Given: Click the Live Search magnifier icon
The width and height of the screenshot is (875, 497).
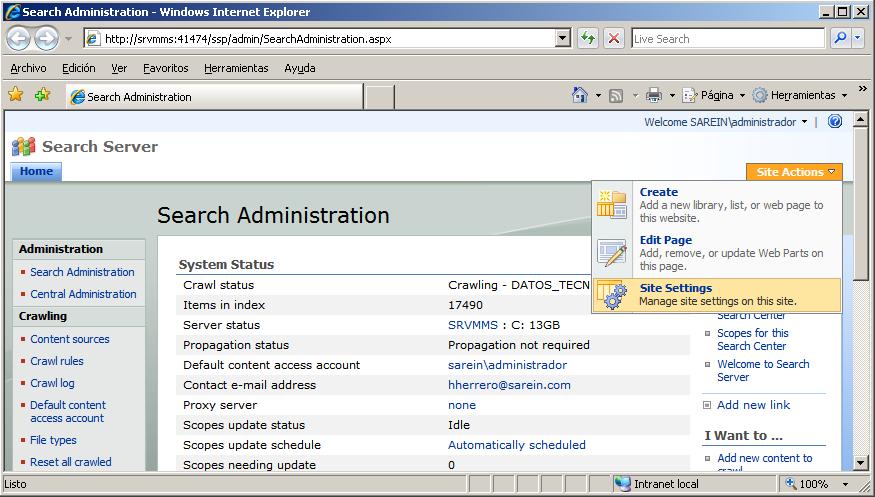Looking at the screenshot, I should 840,38.
